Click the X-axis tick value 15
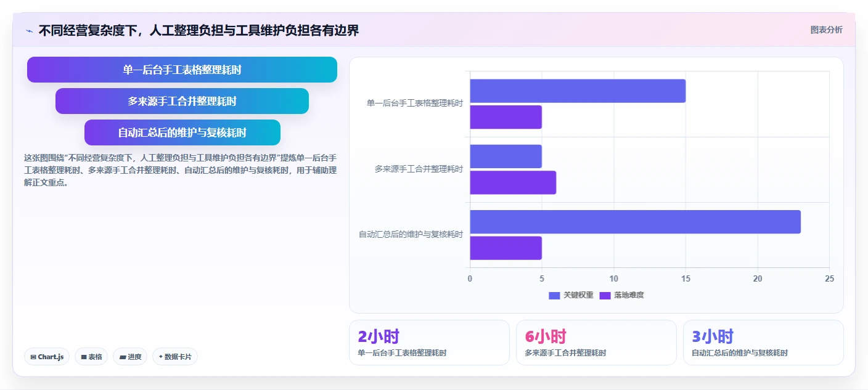This screenshot has width=868, height=390. point(686,279)
